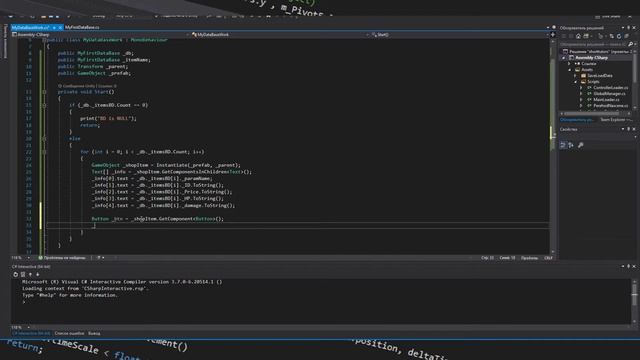Click the property pages wrench in Свойства panel
640x360 pixels.
click(x=581, y=145)
